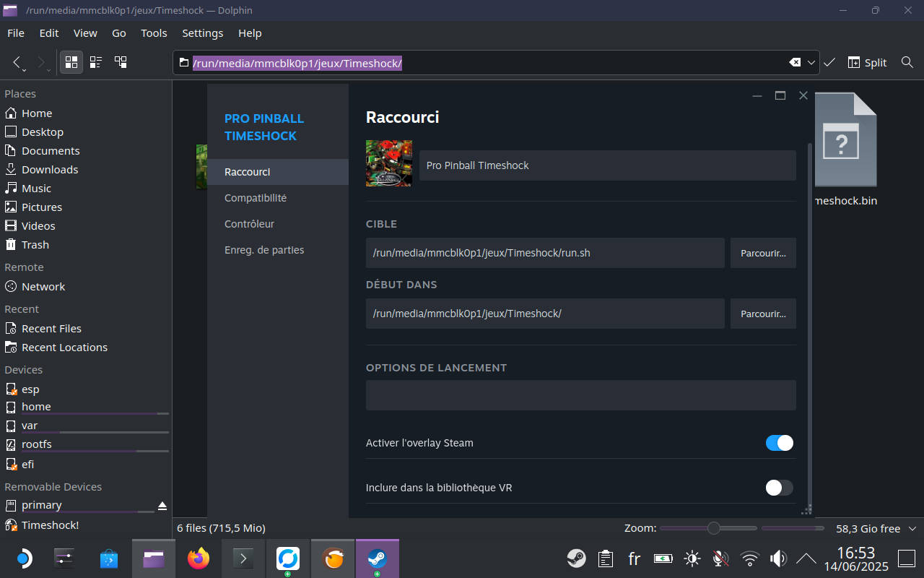Open Downloads in Places sidebar
This screenshot has height=578, width=924.
(86, 170)
